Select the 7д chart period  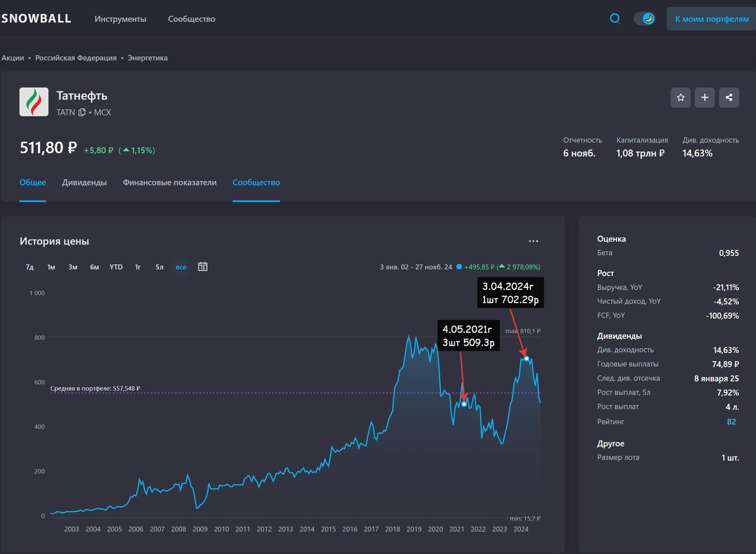[30, 267]
